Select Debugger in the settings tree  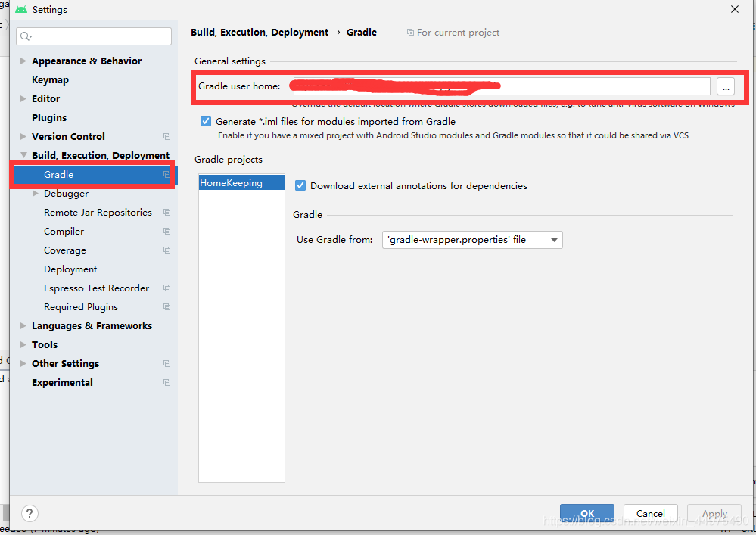point(66,193)
